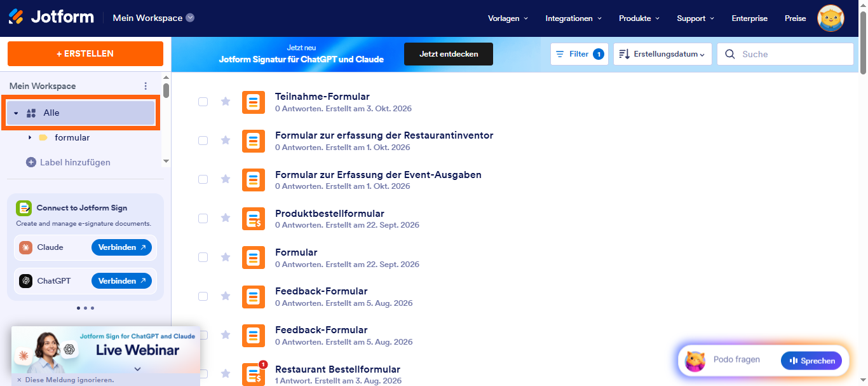
Task: Click Label hinzufügen link
Action: pos(75,162)
